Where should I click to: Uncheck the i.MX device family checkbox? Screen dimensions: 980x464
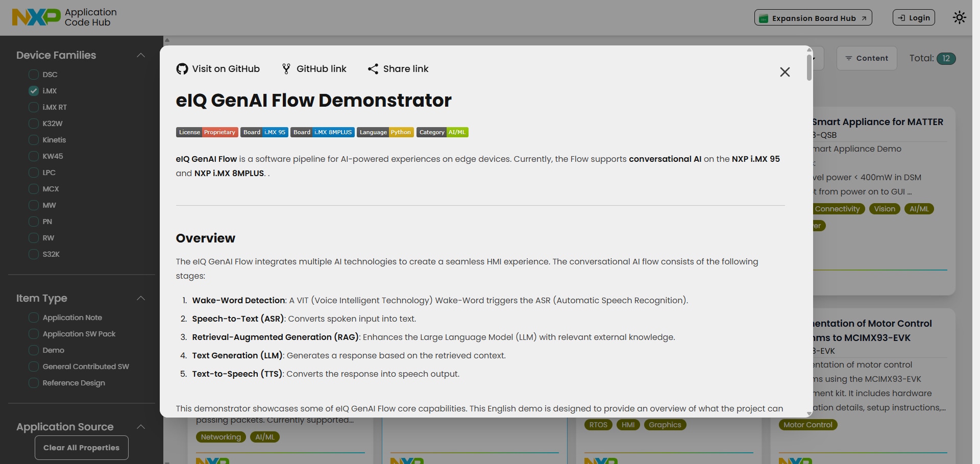[33, 90]
